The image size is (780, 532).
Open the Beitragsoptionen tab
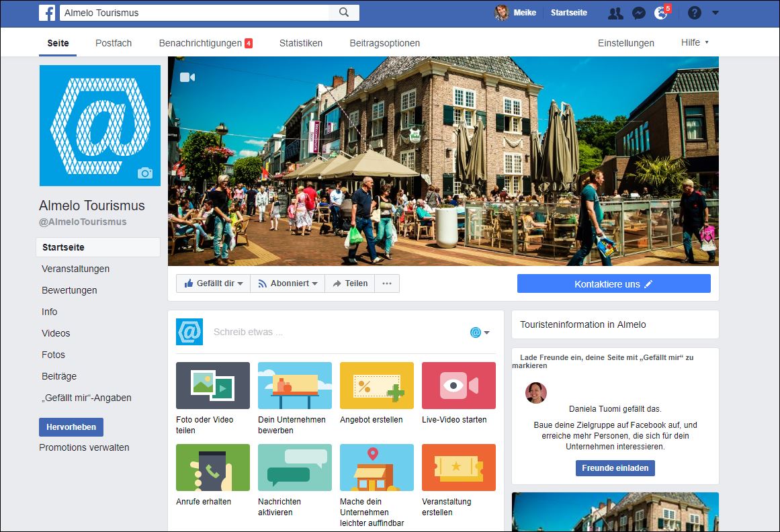click(384, 43)
